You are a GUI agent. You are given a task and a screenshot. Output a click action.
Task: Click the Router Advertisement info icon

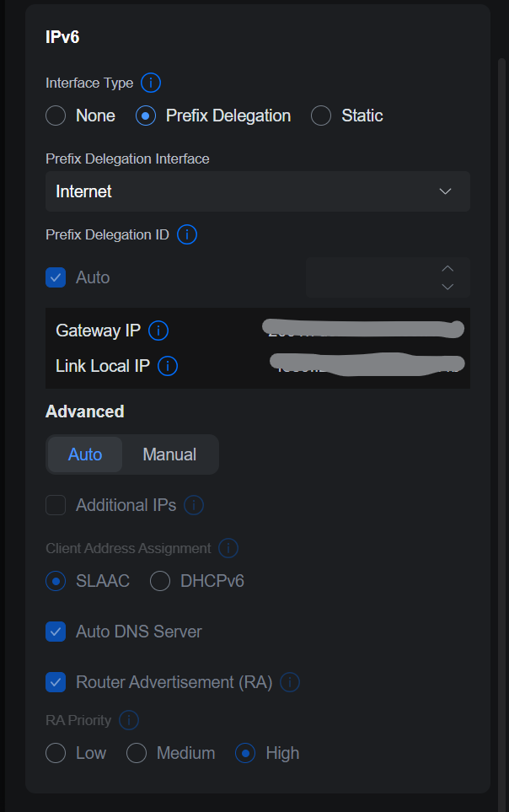[290, 682]
